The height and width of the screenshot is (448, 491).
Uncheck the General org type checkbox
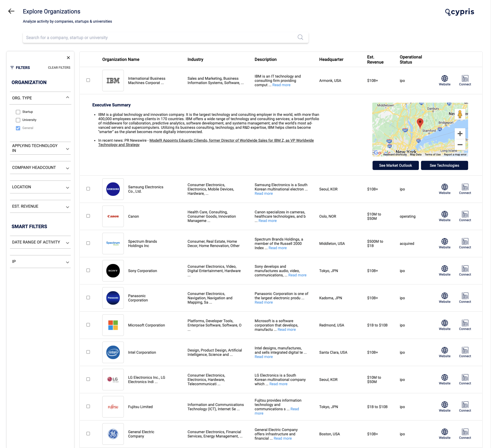coord(18,128)
